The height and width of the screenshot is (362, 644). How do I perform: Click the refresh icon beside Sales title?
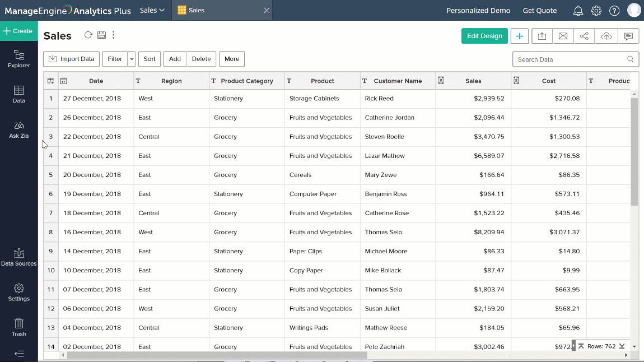(88, 35)
